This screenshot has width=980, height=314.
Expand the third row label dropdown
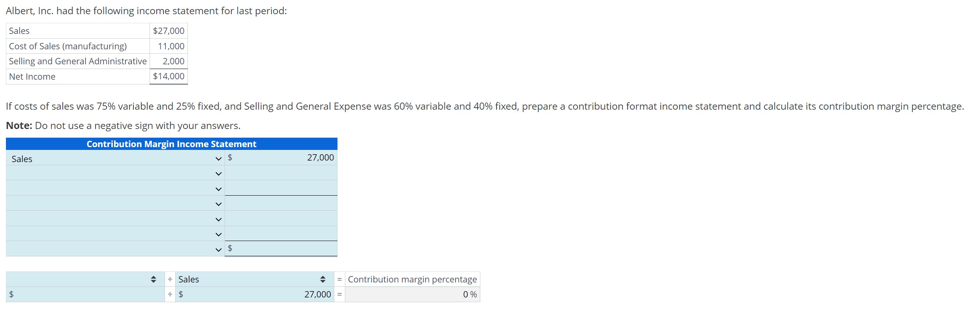tap(218, 188)
